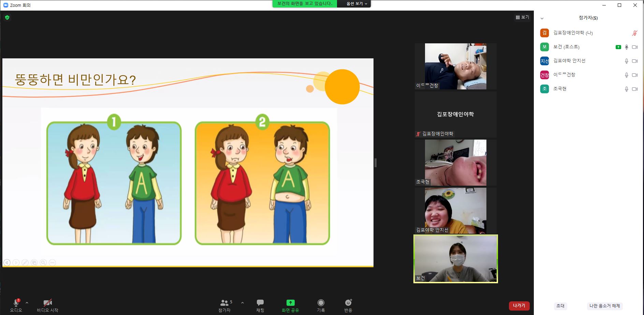
Task: Expand the arrow beside the 참가자 button
Action: tap(243, 303)
